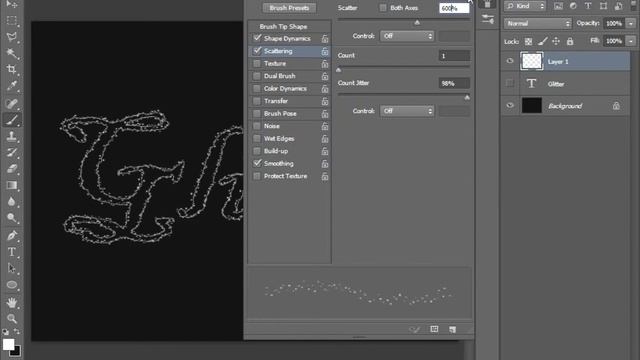This screenshot has width=640, height=360.
Task: Click Lock transparent pixels icon
Action: (x=528, y=41)
